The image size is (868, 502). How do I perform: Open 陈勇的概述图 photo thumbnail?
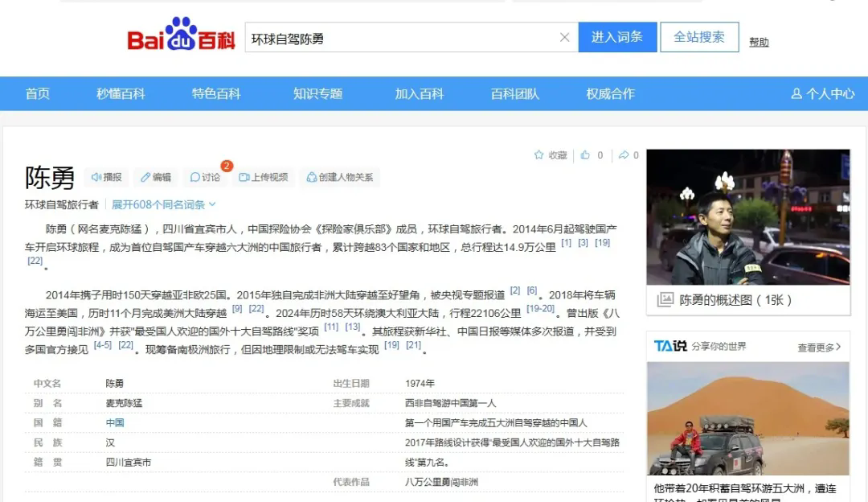coord(747,217)
